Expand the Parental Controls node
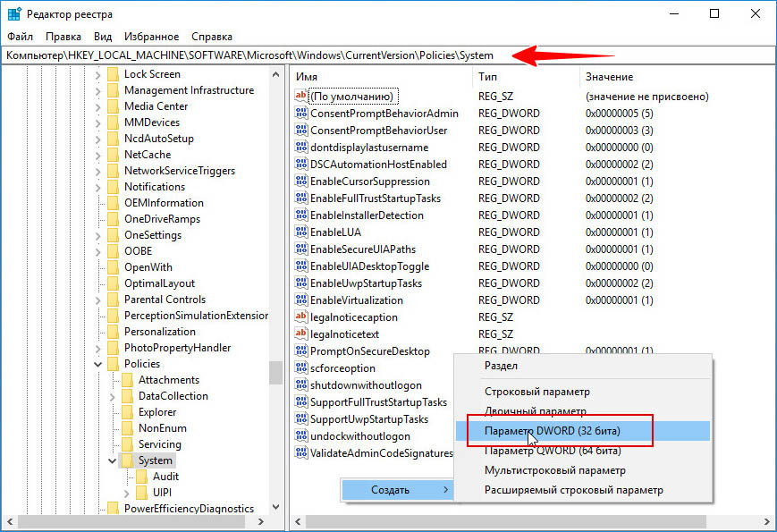 (x=98, y=300)
